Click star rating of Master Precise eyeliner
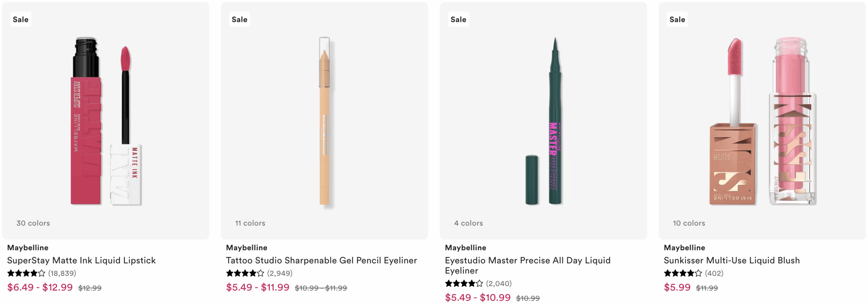Screen dimensions: 868x304 click(464, 283)
